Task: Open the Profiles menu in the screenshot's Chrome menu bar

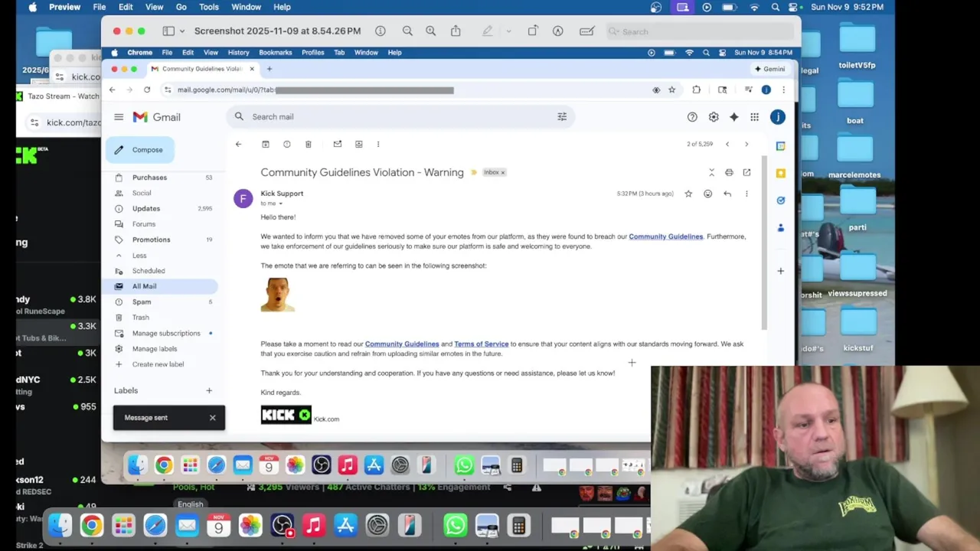Action: pyautogui.click(x=312, y=53)
